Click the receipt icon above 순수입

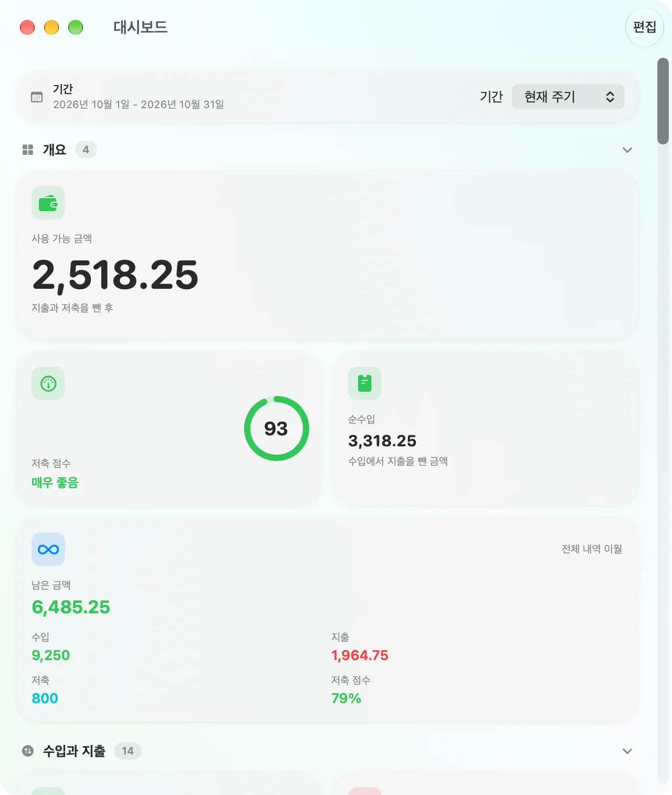pyautogui.click(x=365, y=383)
